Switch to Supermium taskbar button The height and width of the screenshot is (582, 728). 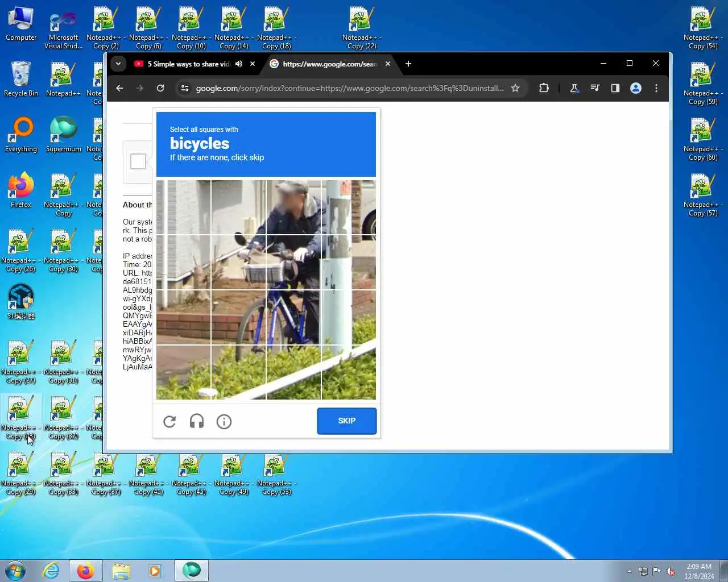[192, 571]
